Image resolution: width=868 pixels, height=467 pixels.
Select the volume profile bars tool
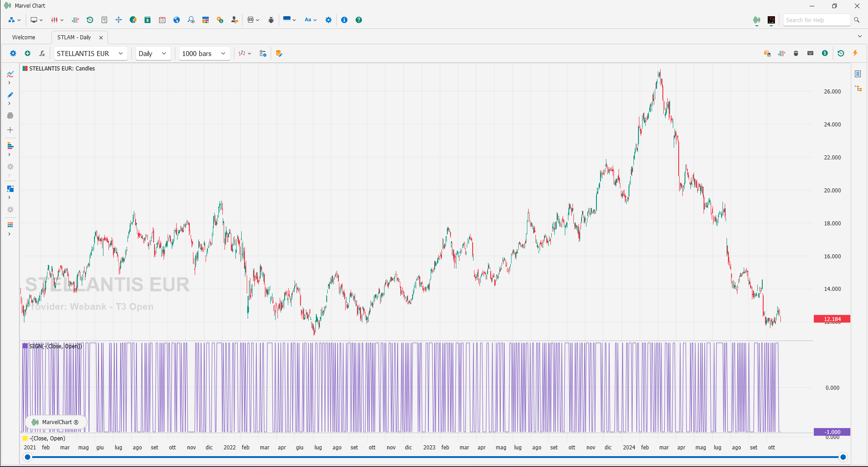[x=10, y=146]
